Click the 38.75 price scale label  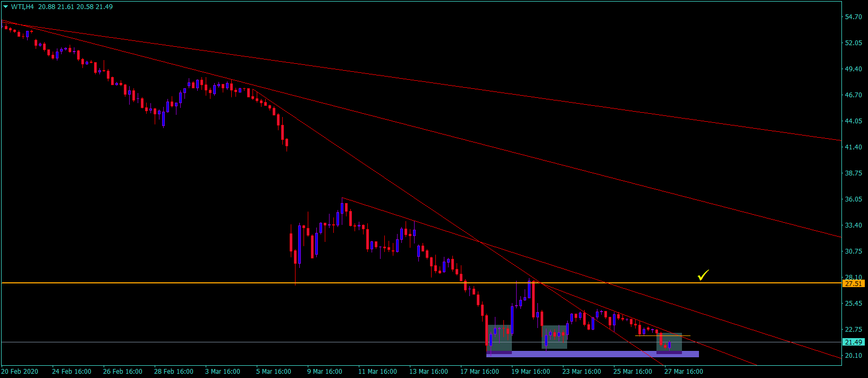[x=853, y=173]
